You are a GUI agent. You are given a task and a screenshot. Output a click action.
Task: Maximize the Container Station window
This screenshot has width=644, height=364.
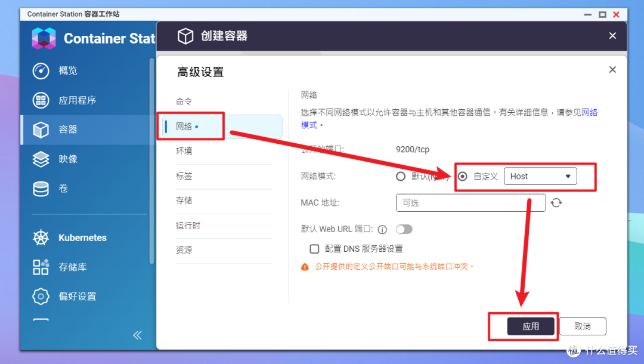click(x=602, y=14)
